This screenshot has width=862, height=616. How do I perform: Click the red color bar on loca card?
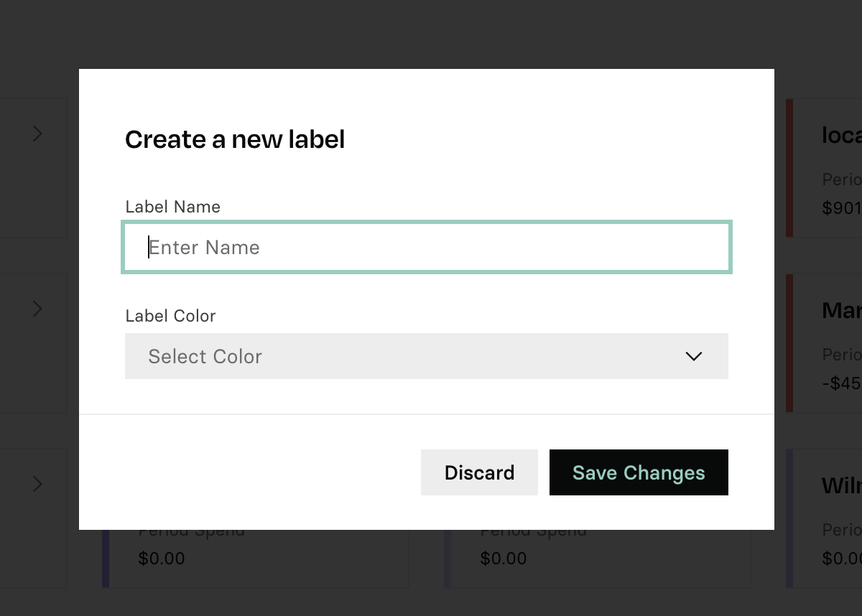coord(789,168)
